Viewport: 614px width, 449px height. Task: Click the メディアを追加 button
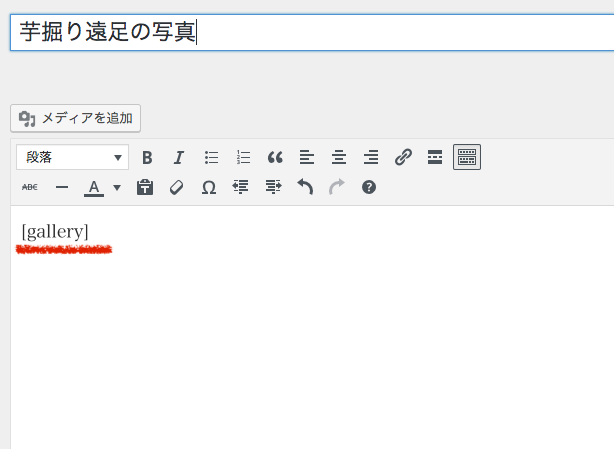[x=76, y=118]
